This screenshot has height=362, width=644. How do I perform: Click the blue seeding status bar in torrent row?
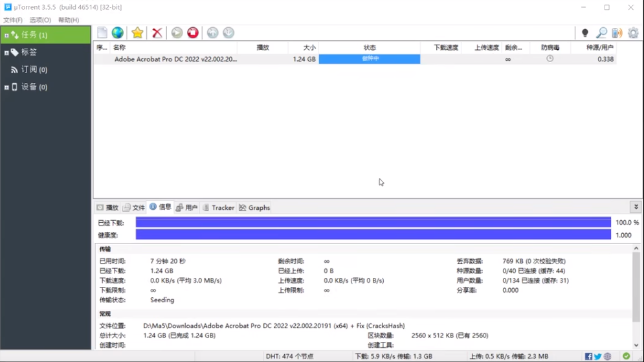[370, 59]
